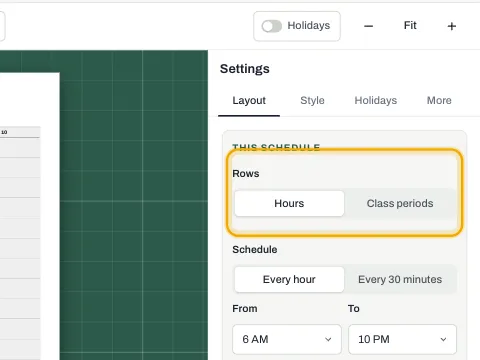The image size is (480, 360).
Task: Open the To time dropdown showing 10 PM
Action: pyautogui.click(x=402, y=339)
